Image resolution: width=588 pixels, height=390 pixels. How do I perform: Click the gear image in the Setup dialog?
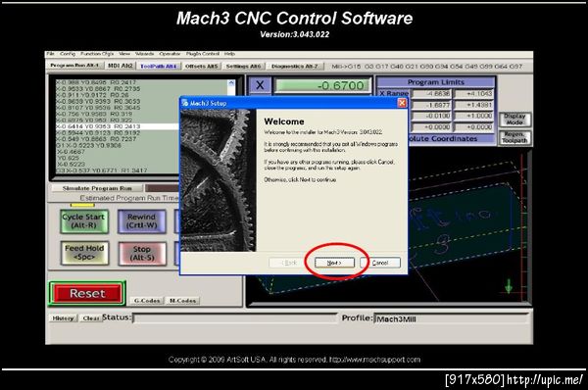(x=219, y=180)
